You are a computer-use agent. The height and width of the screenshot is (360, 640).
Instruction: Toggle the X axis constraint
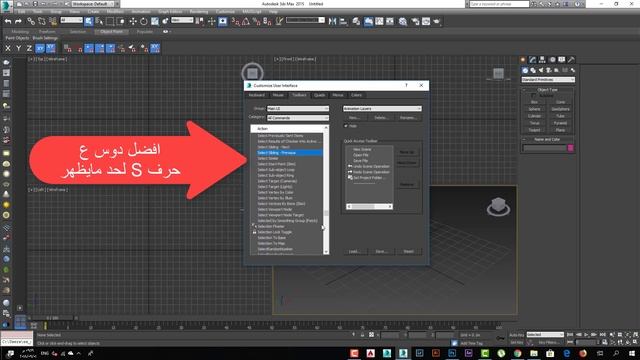(x=8, y=48)
